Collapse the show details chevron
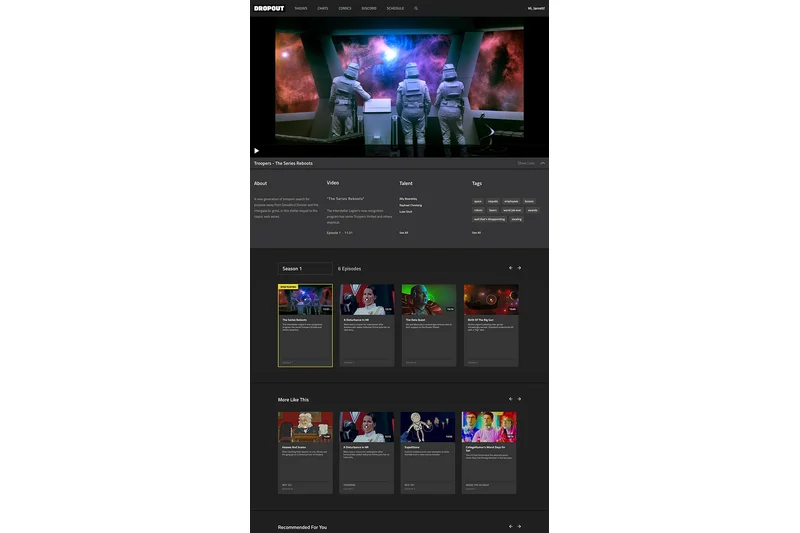Viewport: 800px width, 533px height. tap(542, 163)
